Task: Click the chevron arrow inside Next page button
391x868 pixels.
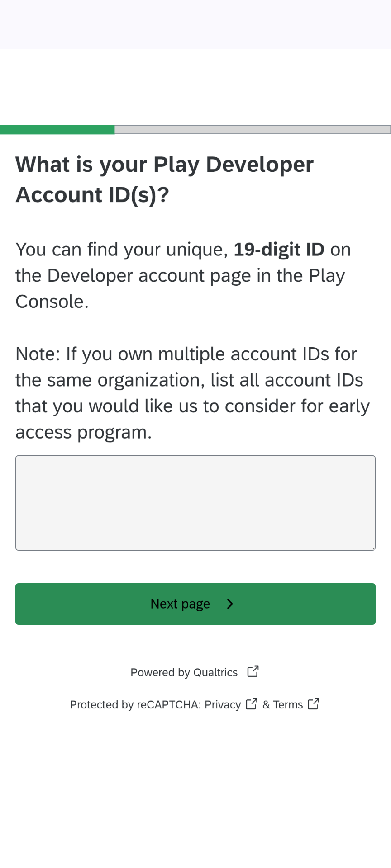Action: click(230, 604)
